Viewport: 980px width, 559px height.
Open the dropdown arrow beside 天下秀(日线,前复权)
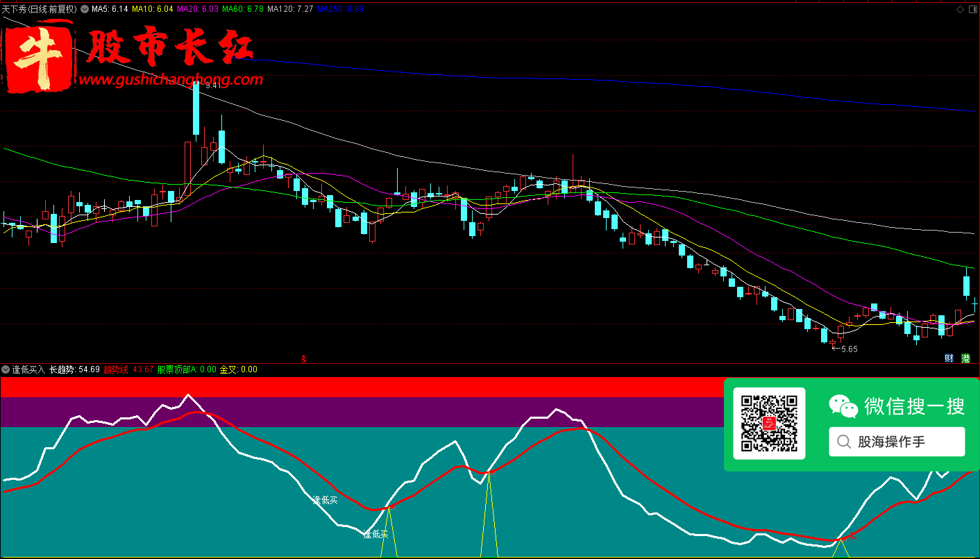[85, 9]
